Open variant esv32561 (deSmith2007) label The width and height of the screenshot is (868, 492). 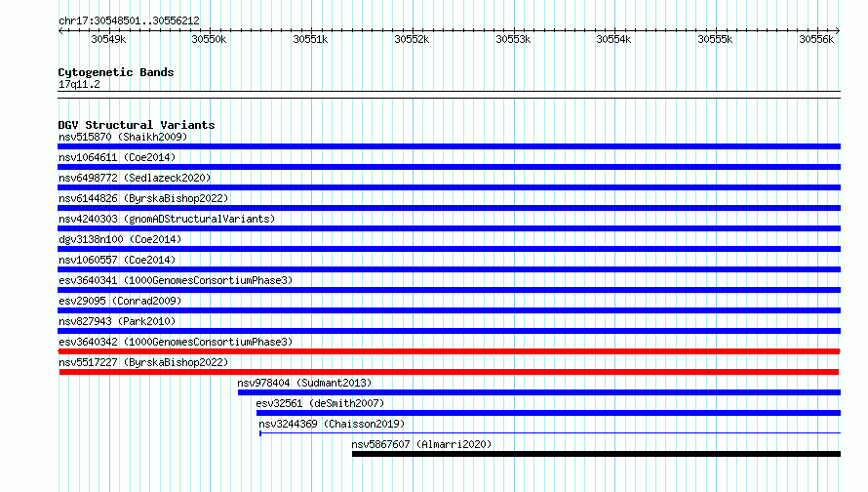point(320,403)
